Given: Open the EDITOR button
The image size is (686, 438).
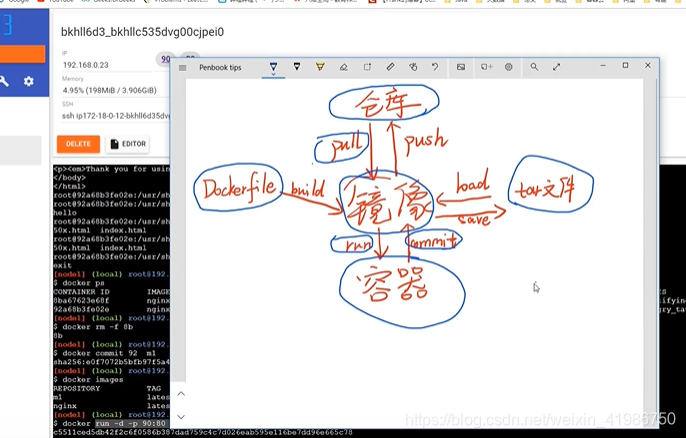Looking at the screenshot, I should click(x=128, y=144).
